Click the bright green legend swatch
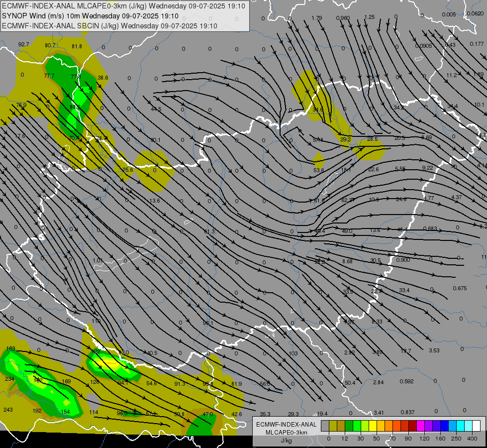 click(x=357, y=426)
